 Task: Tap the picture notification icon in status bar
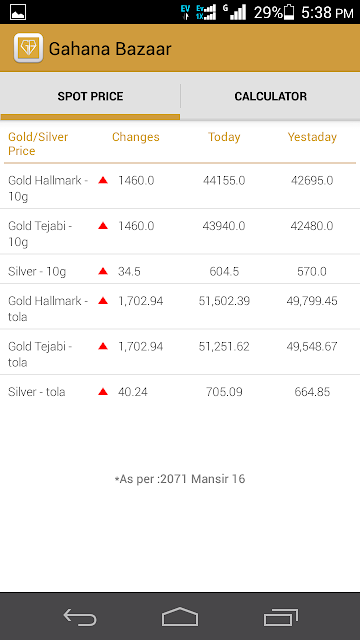tap(18, 12)
